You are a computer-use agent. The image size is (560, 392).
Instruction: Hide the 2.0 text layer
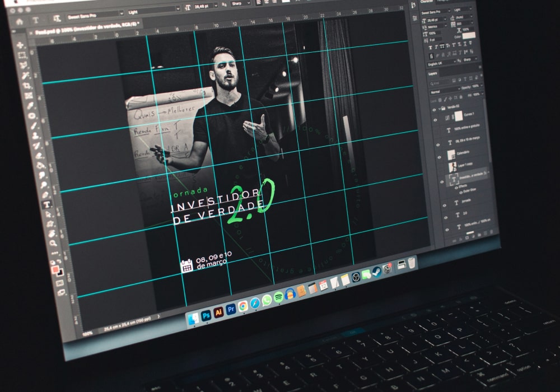(x=446, y=218)
